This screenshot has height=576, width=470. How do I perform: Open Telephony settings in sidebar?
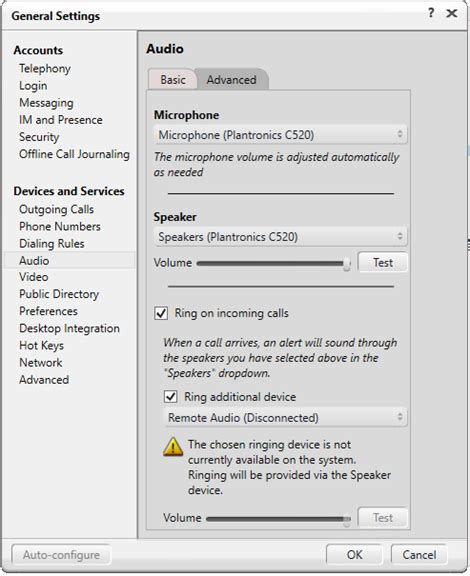click(x=45, y=68)
